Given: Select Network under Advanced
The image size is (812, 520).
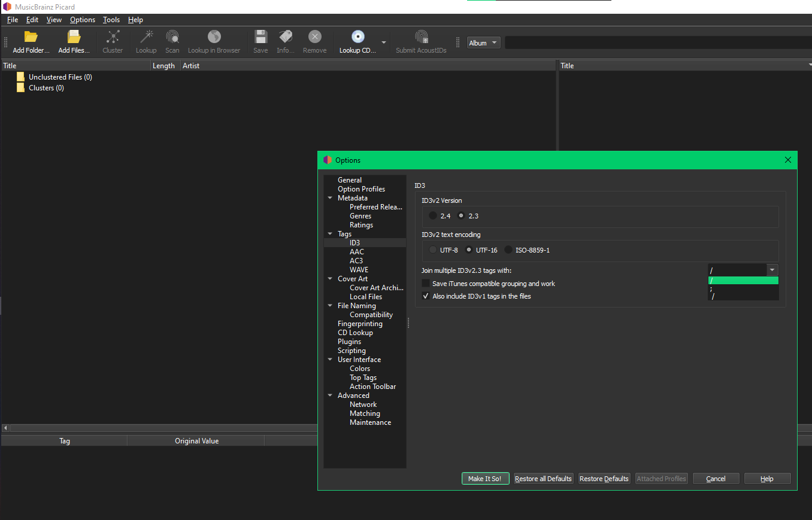Looking at the screenshot, I should point(363,405).
